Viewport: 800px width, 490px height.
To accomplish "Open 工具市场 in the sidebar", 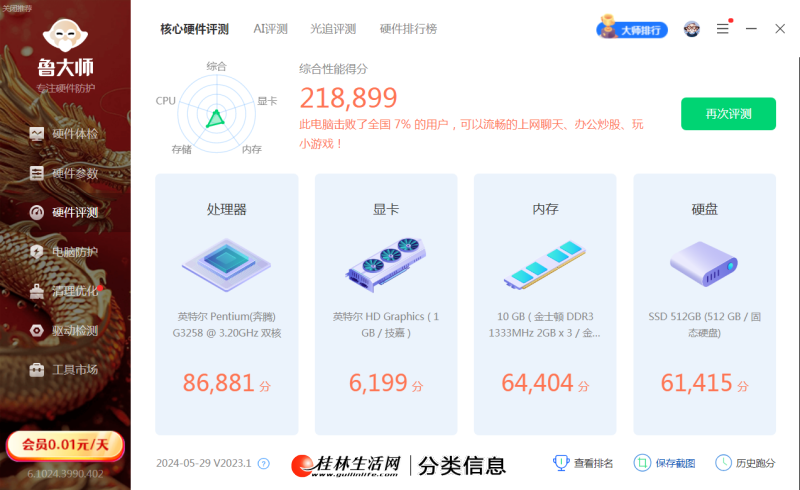I will (x=65, y=370).
